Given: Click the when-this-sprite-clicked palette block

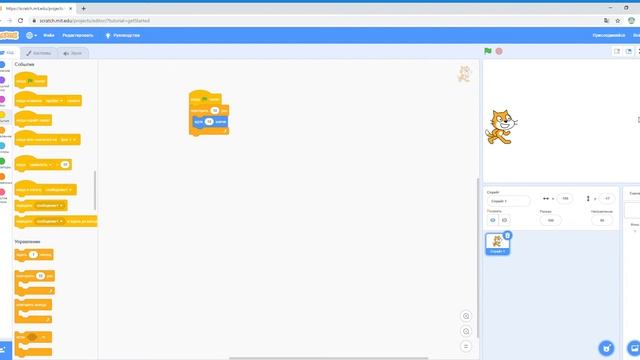Looking at the screenshot, I should [x=33, y=119].
